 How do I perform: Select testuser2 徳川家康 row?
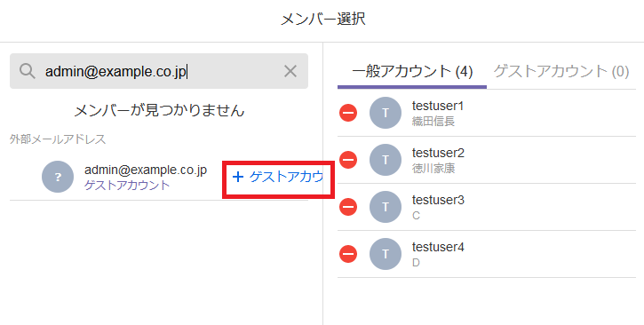[487, 160]
